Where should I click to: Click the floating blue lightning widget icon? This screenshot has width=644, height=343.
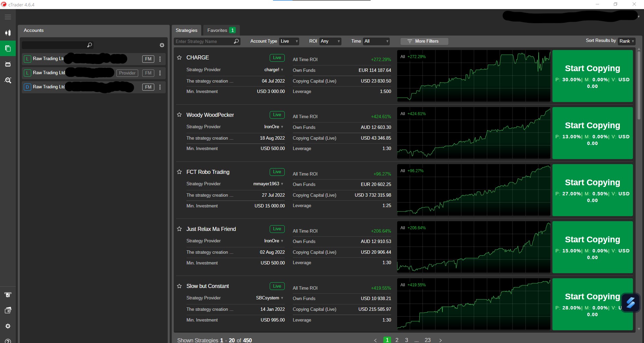(631, 303)
